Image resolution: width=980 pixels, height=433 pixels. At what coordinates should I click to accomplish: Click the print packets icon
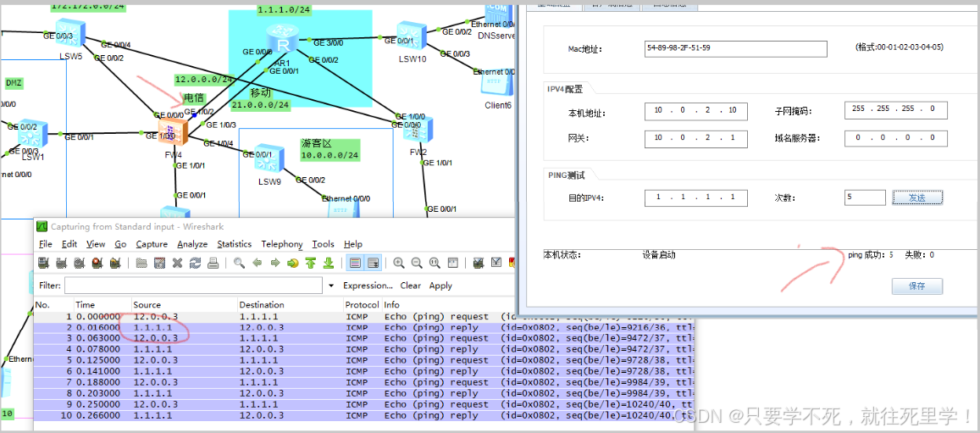213,263
